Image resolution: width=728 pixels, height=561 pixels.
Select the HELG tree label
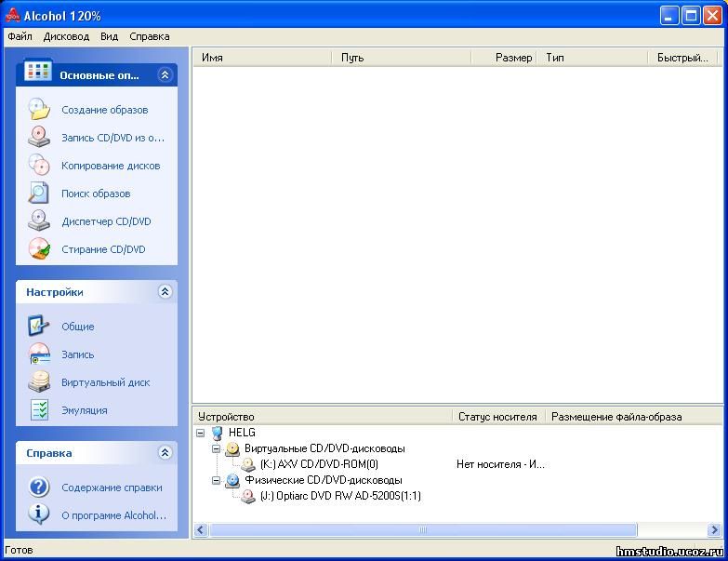click(x=242, y=433)
